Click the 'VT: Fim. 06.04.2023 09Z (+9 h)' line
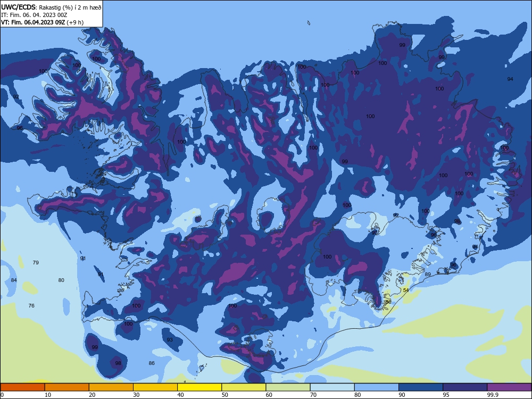 pos(42,22)
